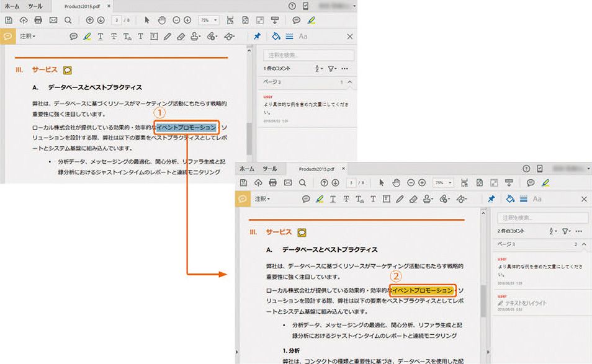Click cloud upload icon in the top-left window
This screenshot has height=364, width=592.
coord(24,20)
